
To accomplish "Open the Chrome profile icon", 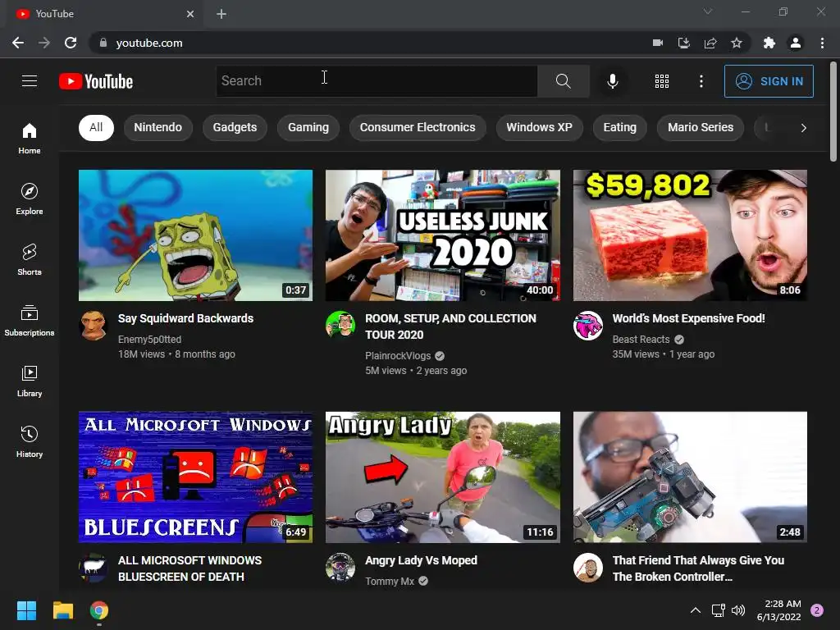I will coord(796,43).
